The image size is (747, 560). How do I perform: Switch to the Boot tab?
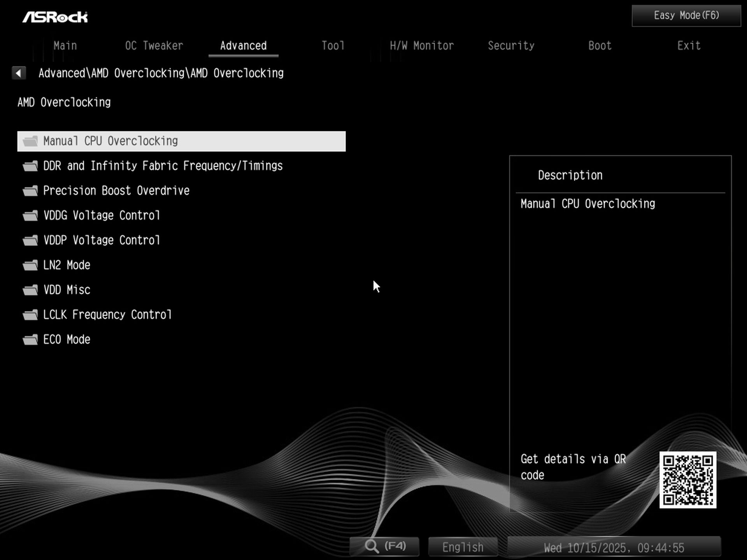(599, 45)
